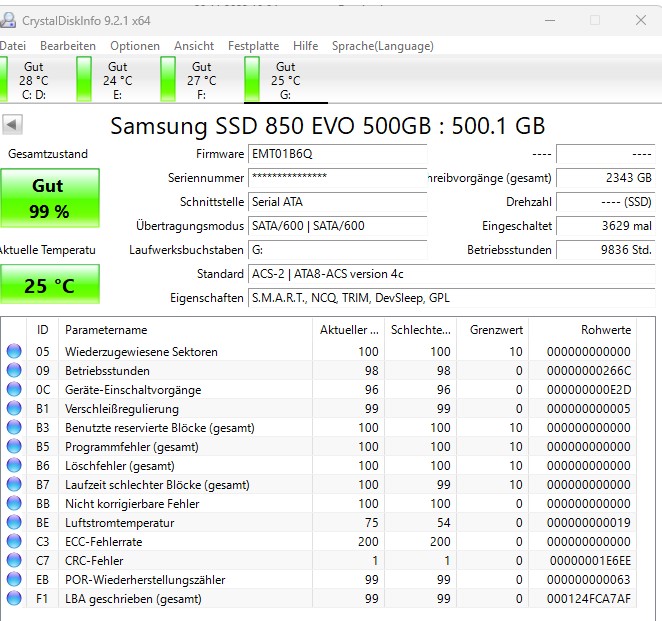Click status circle for Programmfehler row
The width and height of the screenshot is (662, 621).
point(14,446)
